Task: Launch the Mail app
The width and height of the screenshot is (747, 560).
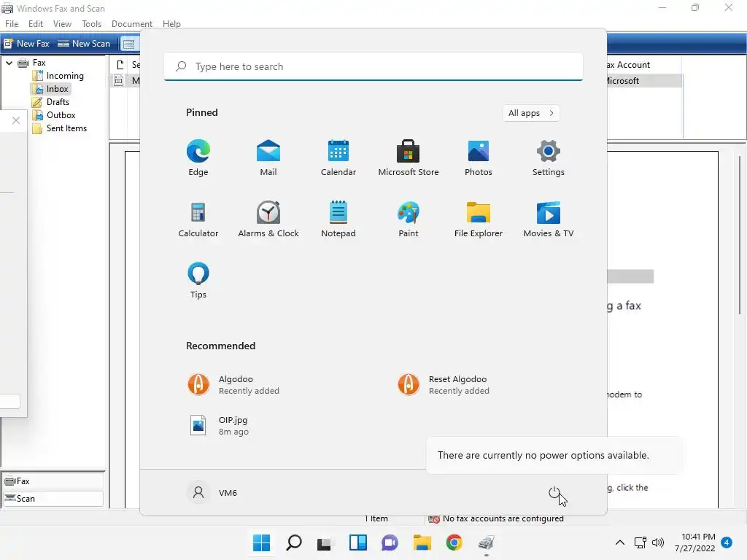Action: click(268, 157)
